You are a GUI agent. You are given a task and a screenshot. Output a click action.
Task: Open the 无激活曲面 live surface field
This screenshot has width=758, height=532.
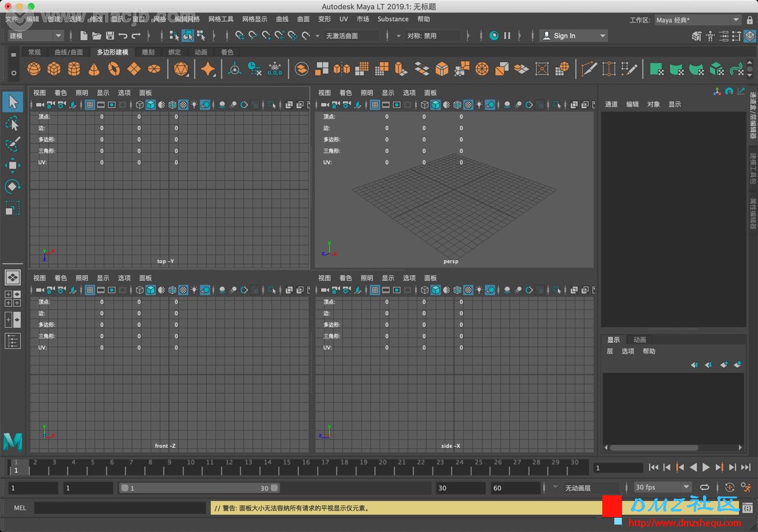(x=352, y=35)
